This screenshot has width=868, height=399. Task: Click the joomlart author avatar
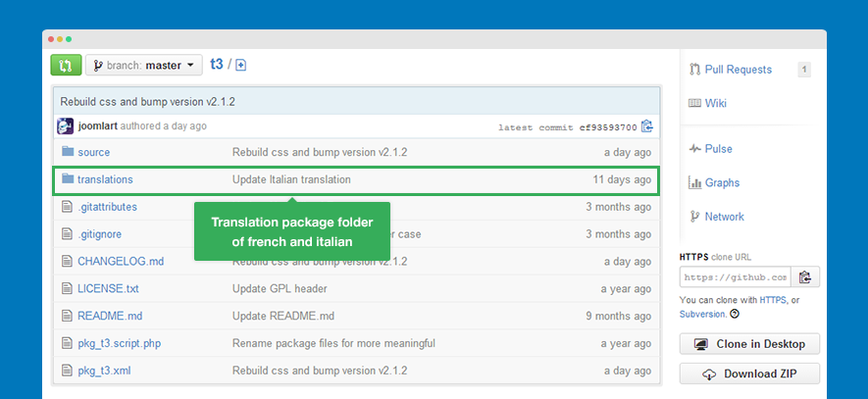[x=66, y=126]
